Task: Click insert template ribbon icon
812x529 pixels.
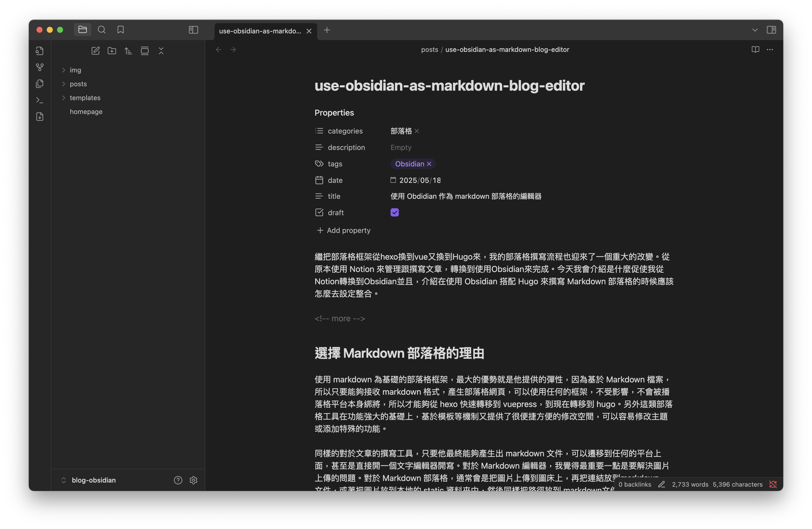Action: point(40,117)
